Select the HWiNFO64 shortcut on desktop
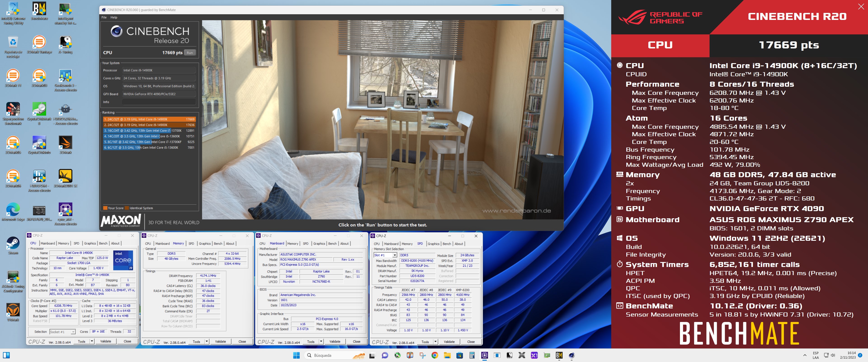This screenshot has width=868, height=362. point(39,181)
